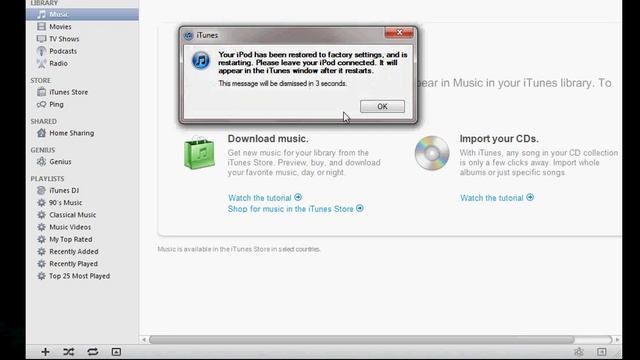Toggle the Genius sidebar button at bottom right
The height and width of the screenshot is (360, 640).
pyautogui.click(x=579, y=352)
